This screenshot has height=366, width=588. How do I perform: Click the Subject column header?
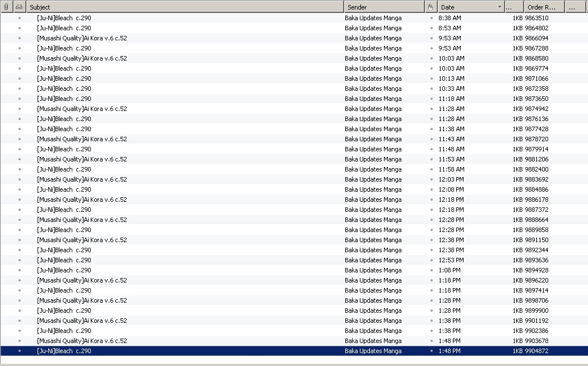185,7
